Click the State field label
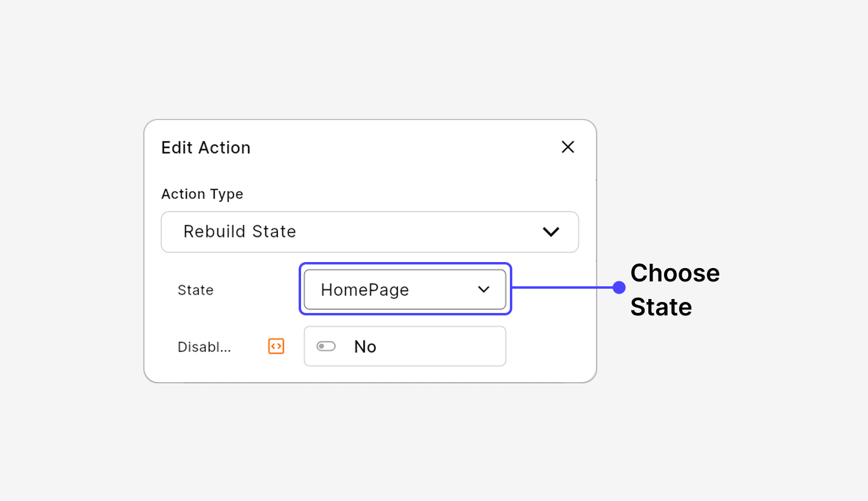 [195, 290]
